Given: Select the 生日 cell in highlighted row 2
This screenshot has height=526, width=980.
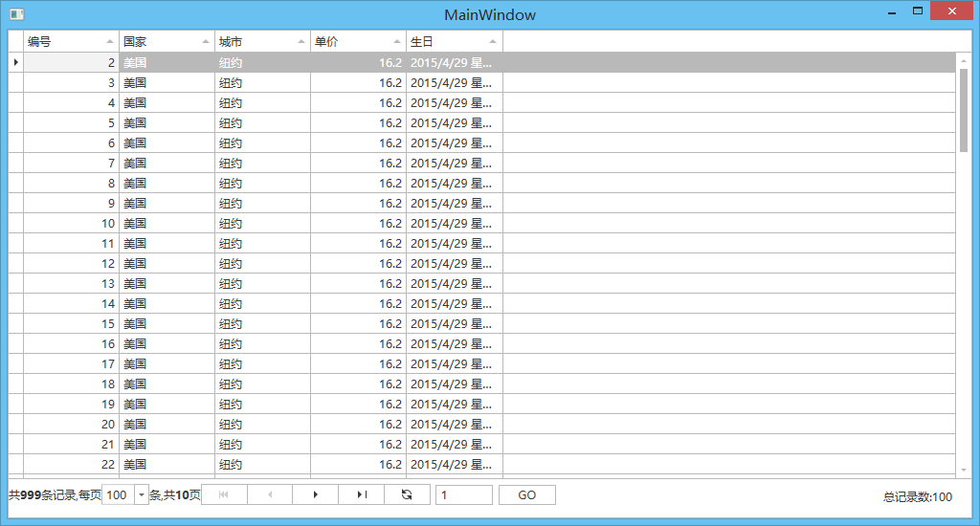Looking at the screenshot, I should (455, 62).
